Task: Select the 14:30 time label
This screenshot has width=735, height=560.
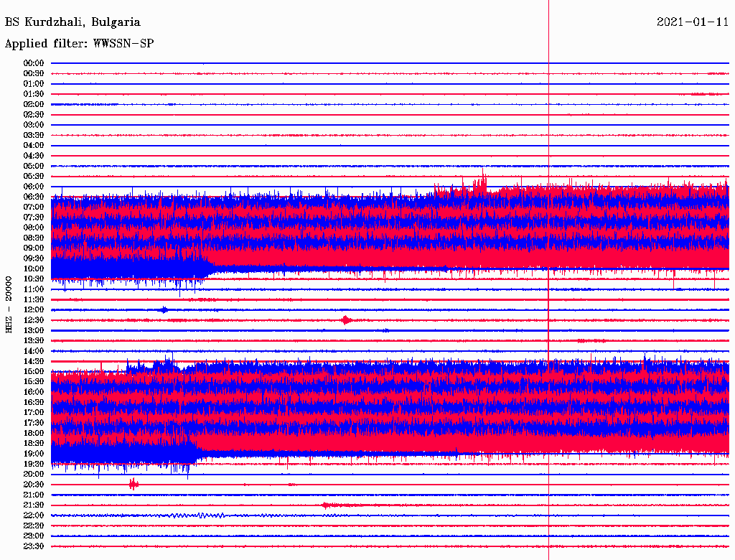Action: (x=34, y=361)
